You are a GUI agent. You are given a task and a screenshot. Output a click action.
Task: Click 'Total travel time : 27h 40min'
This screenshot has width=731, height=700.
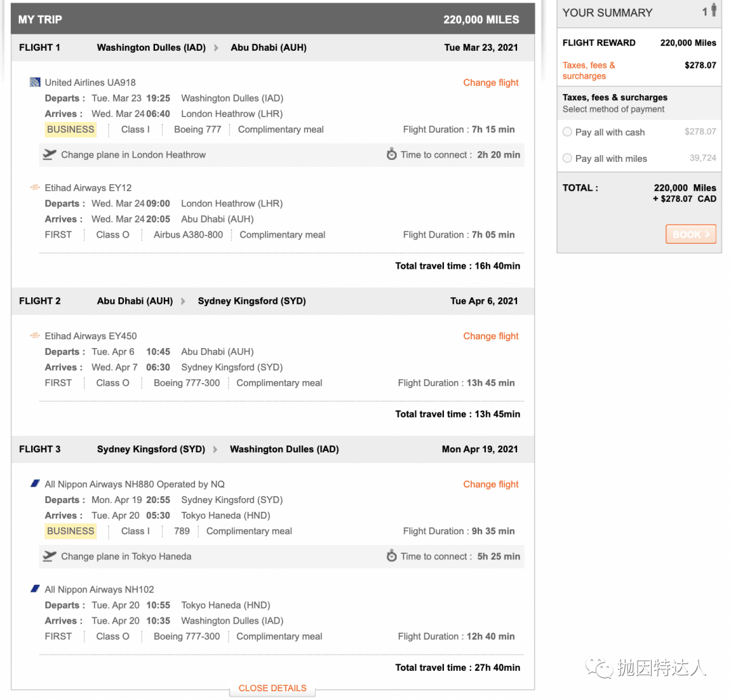(x=458, y=668)
